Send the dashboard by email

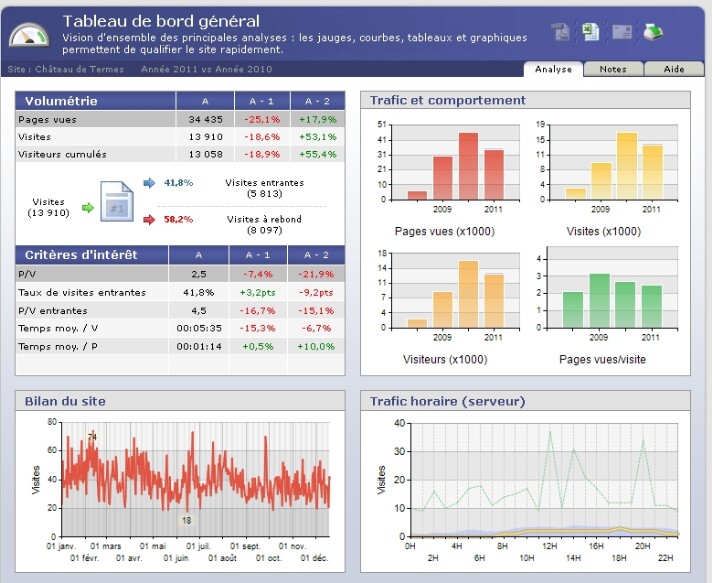pos(622,32)
